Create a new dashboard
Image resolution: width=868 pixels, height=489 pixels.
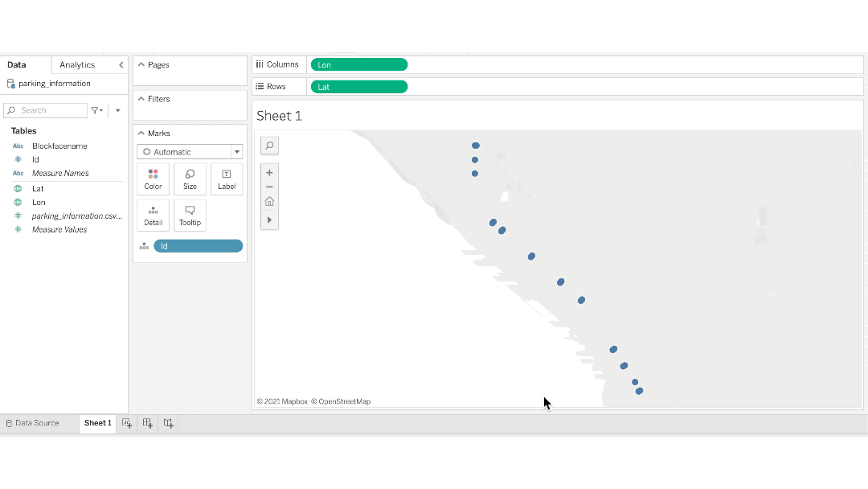click(x=147, y=423)
